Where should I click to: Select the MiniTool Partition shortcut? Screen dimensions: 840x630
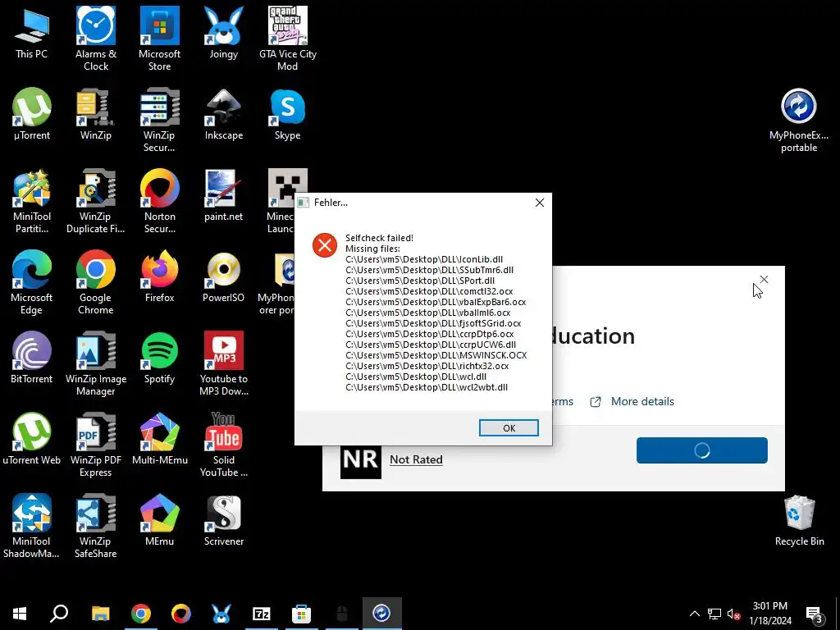(x=32, y=202)
